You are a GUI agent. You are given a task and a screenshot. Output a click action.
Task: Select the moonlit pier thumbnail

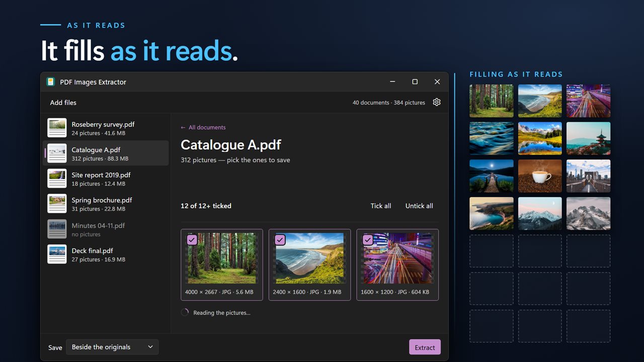pyautogui.click(x=492, y=176)
